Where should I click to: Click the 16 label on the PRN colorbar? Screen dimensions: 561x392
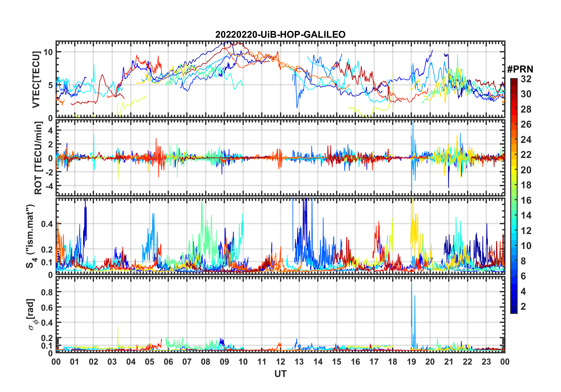pos(526,200)
